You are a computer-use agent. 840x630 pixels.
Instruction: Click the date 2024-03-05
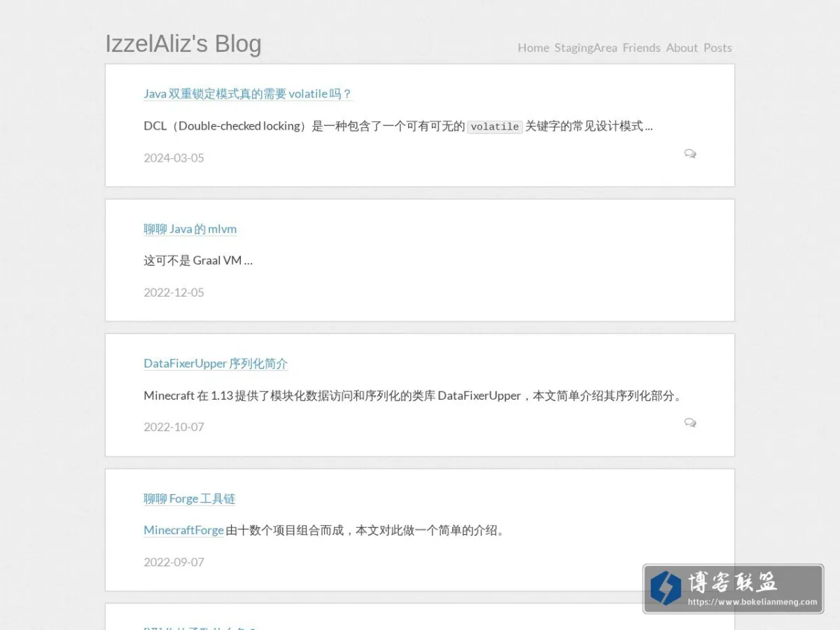tap(174, 157)
